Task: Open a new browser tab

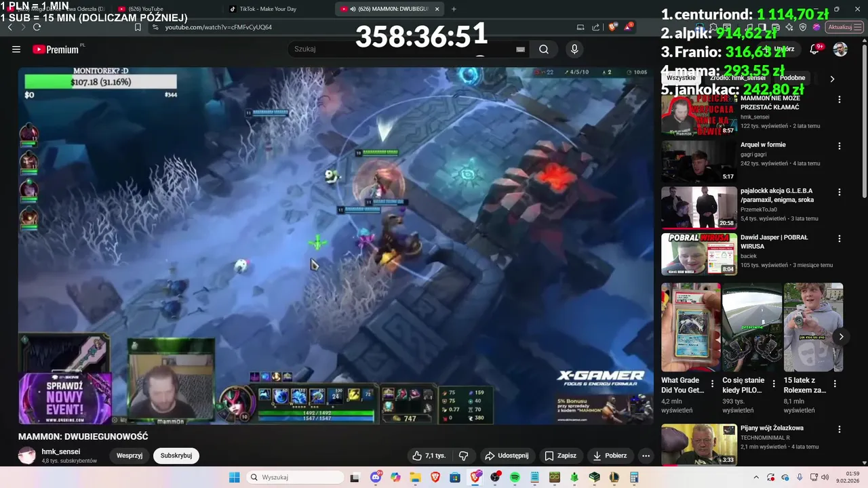Action: click(x=454, y=9)
